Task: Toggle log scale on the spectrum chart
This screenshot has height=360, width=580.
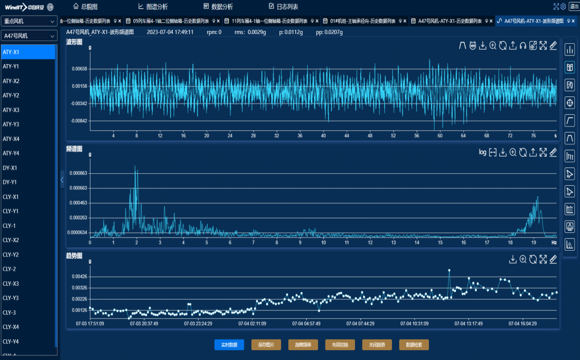Action: coord(482,152)
